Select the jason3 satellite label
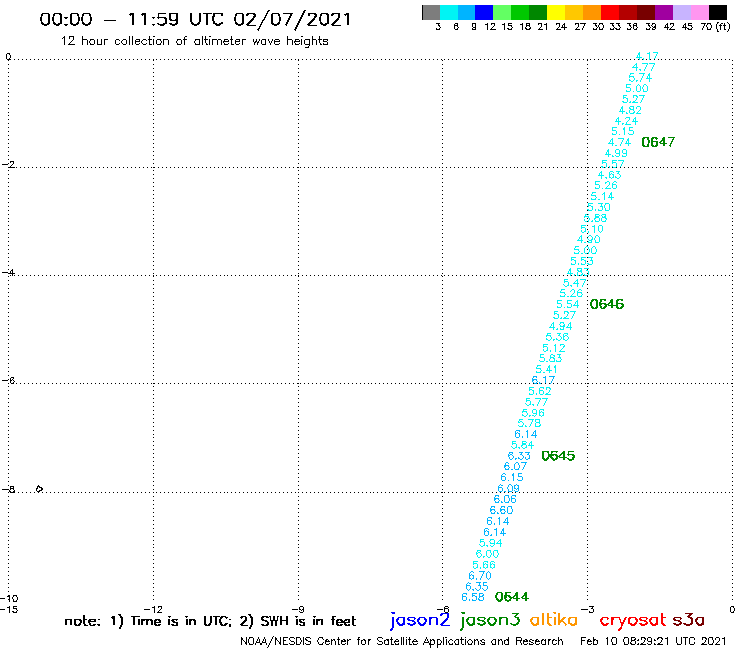Image resolution: width=740 pixels, height=650 pixels. tap(490, 620)
